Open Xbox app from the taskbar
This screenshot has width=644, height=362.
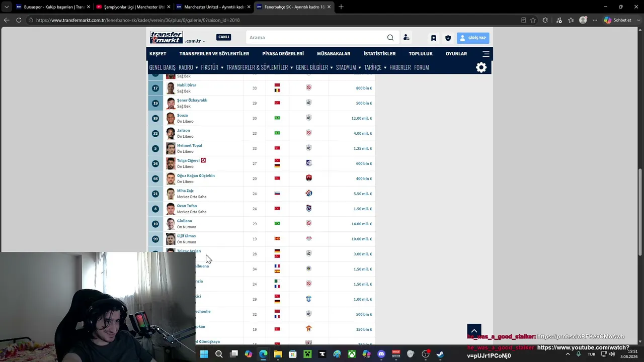click(352, 354)
